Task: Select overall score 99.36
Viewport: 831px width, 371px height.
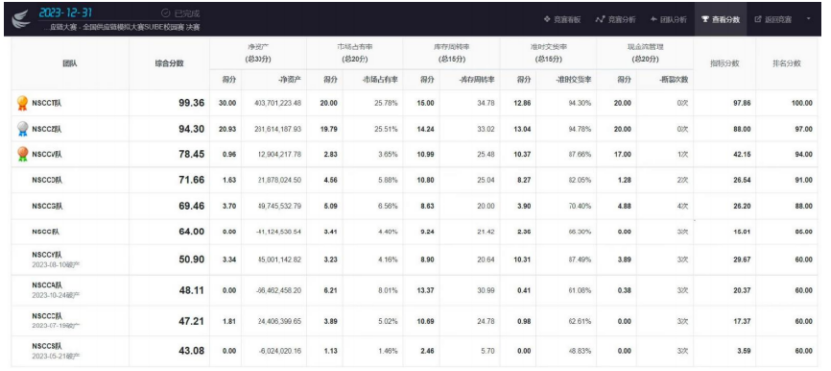Action: 191,103
